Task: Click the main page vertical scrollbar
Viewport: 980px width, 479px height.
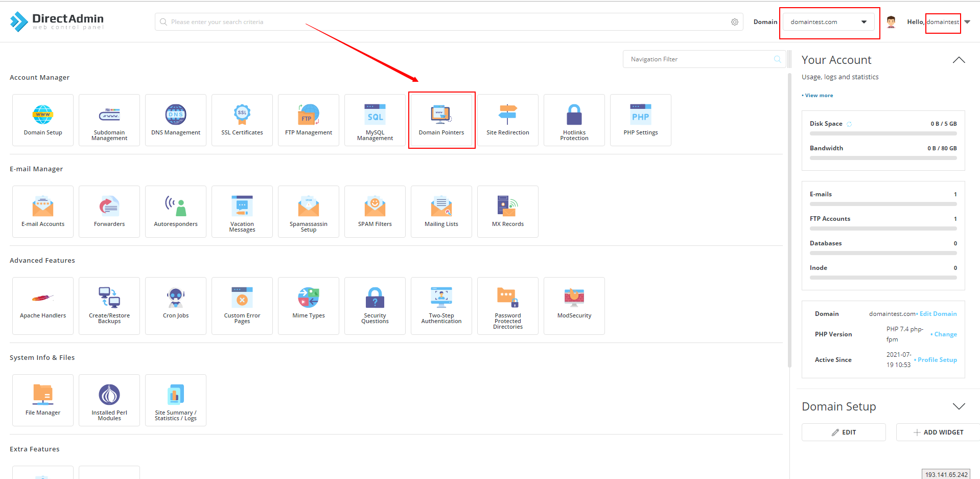Action: (790, 220)
